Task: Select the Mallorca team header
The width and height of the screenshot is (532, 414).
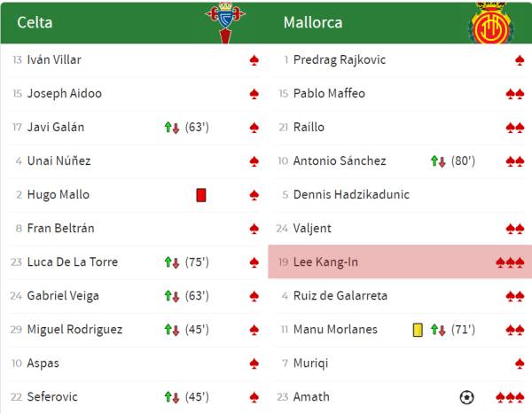Action: tap(313, 22)
